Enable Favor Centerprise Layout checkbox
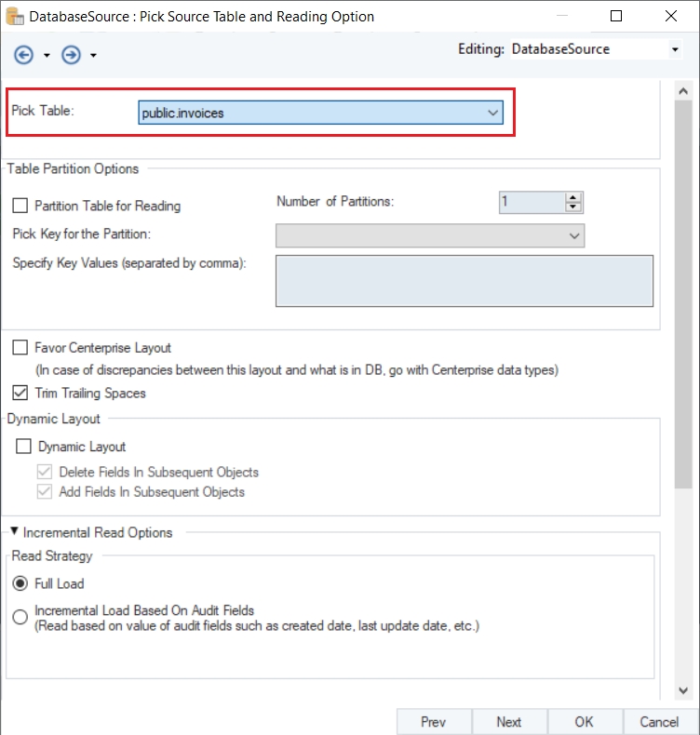Screen dimensions: 700x735 pos(20,348)
